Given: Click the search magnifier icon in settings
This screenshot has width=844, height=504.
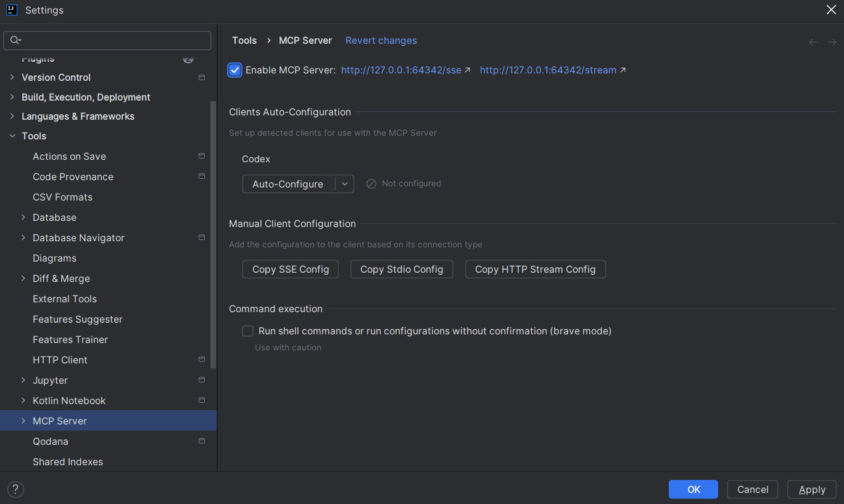Looking at the screenshot, I should coord(15,41).
